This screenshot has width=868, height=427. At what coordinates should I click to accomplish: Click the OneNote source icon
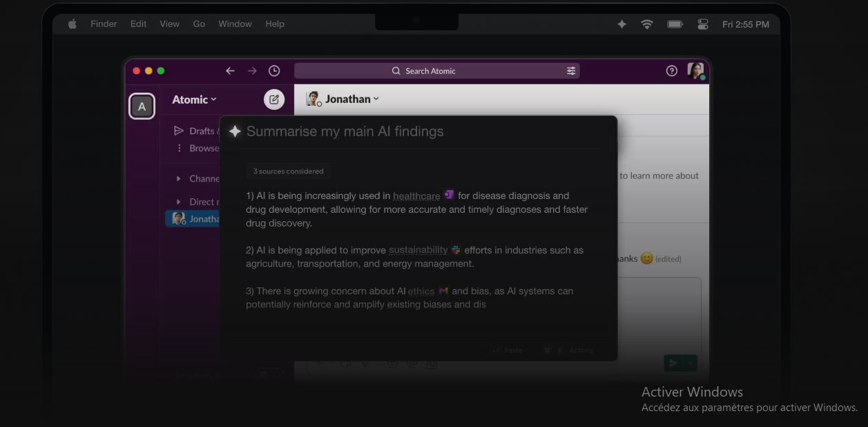point(450,195)
